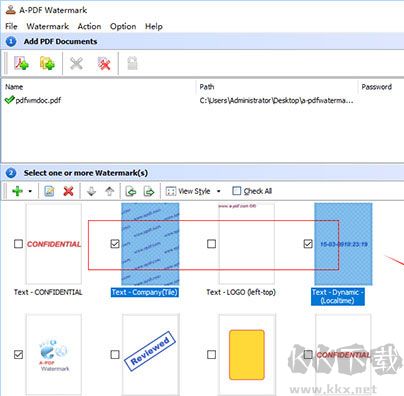
Task: Open the File menu
Action: tap(11, 26)
